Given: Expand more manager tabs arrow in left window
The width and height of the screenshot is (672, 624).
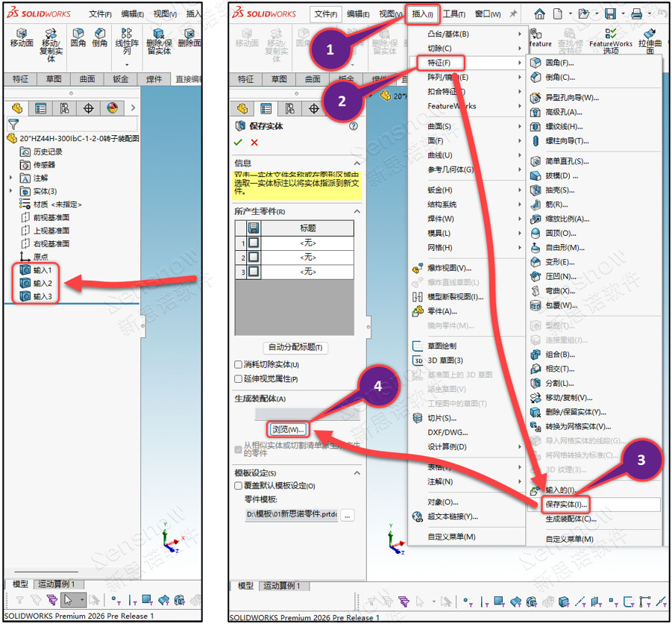Looking at the screenshot, I should coord(134,108).
